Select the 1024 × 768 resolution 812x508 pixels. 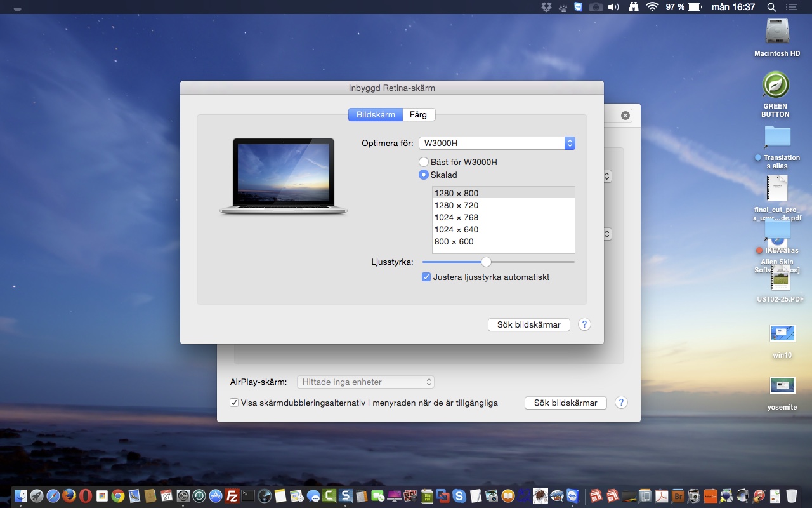pyautogui.click(x=457, y=217)
